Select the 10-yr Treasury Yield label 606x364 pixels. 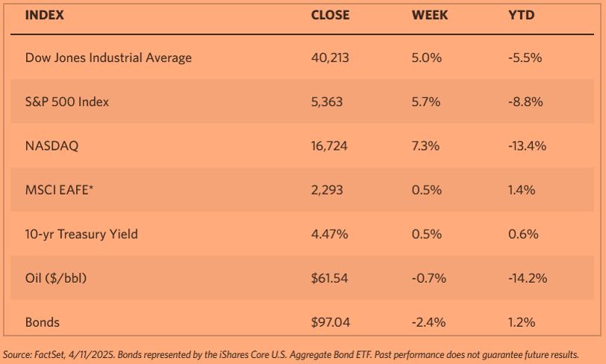pyautogui.click(x=81, y=234)
